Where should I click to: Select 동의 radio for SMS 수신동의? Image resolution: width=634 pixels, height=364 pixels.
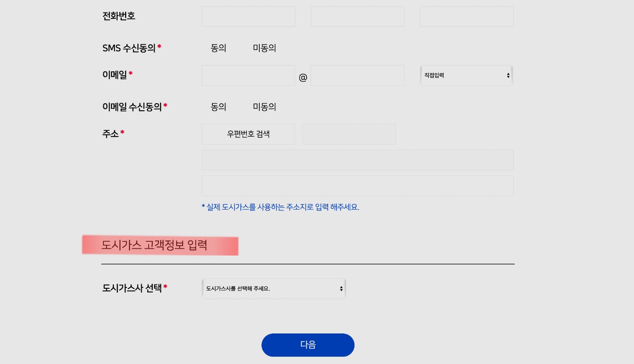click(204, 48)
